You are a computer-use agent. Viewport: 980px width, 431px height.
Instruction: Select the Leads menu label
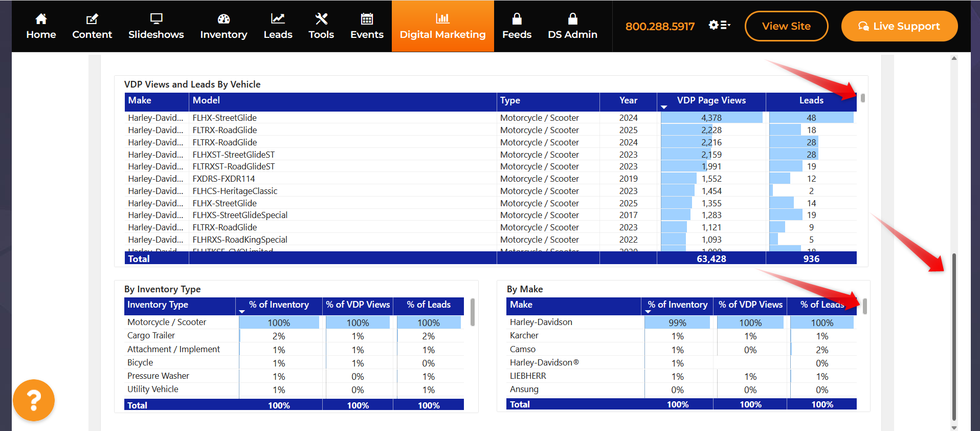278,34
